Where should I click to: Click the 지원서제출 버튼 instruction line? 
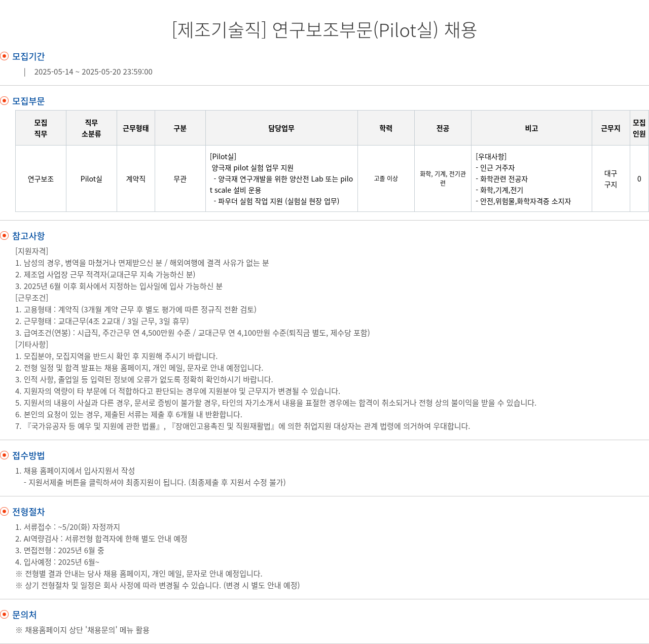155,482
